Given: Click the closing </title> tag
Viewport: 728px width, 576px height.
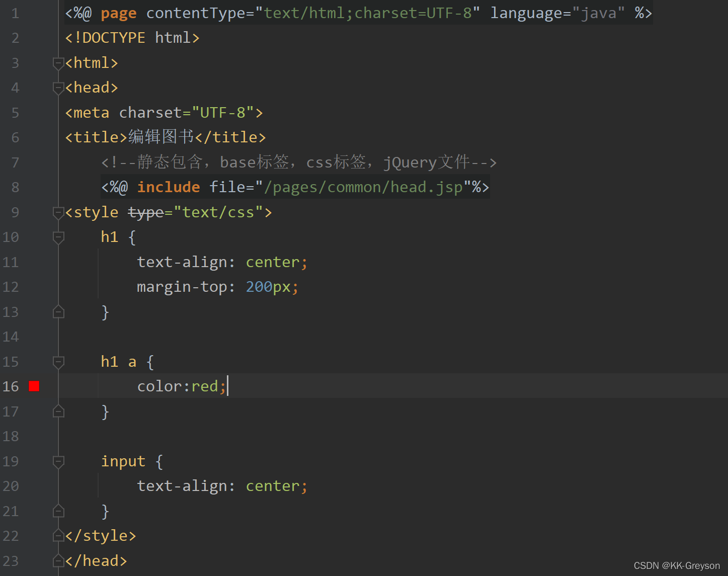Looking at the screenshot, I should pos(230,137).
